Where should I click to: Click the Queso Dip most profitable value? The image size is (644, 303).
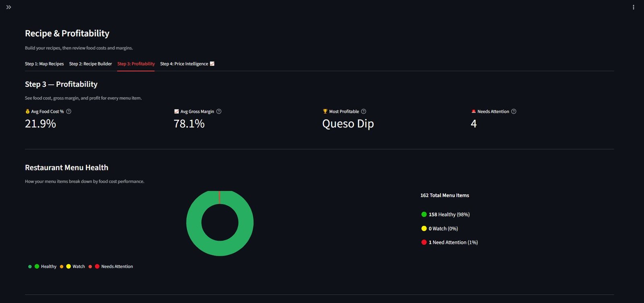click(348, 124)
